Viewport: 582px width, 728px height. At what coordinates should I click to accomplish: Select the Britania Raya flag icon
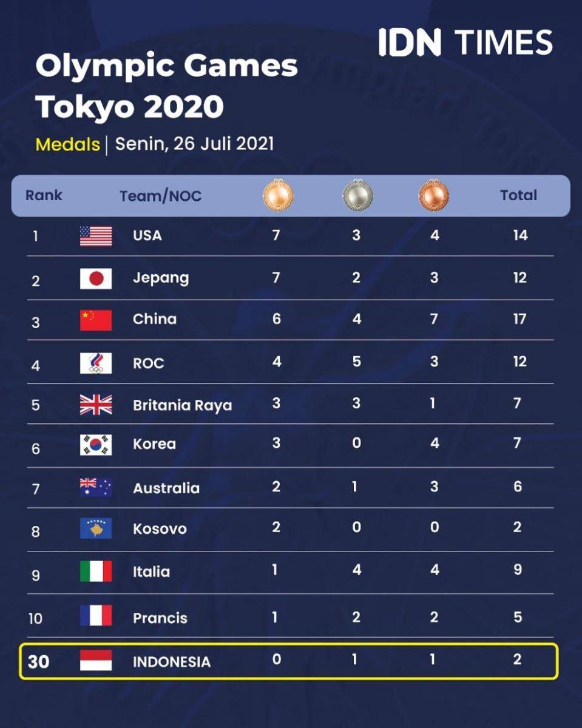[x=96, y=405]
